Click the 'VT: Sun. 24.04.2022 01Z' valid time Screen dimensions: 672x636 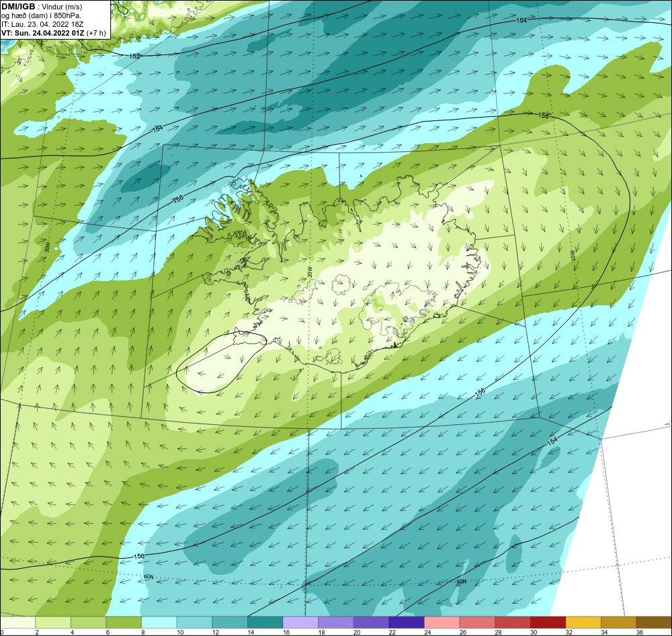click(42, 33)
